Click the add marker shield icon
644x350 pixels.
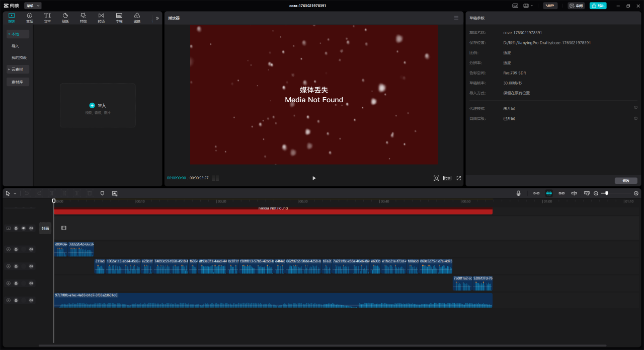pyautogui.click(x=102, y=193)
